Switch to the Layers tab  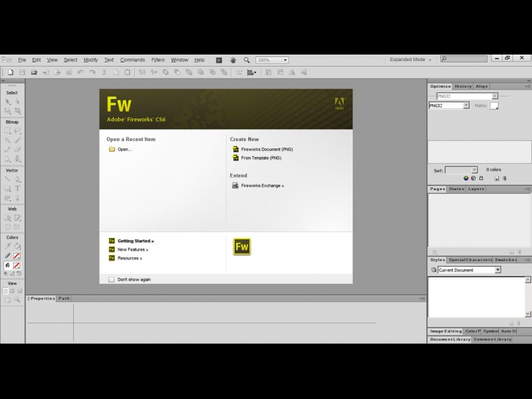476,189
